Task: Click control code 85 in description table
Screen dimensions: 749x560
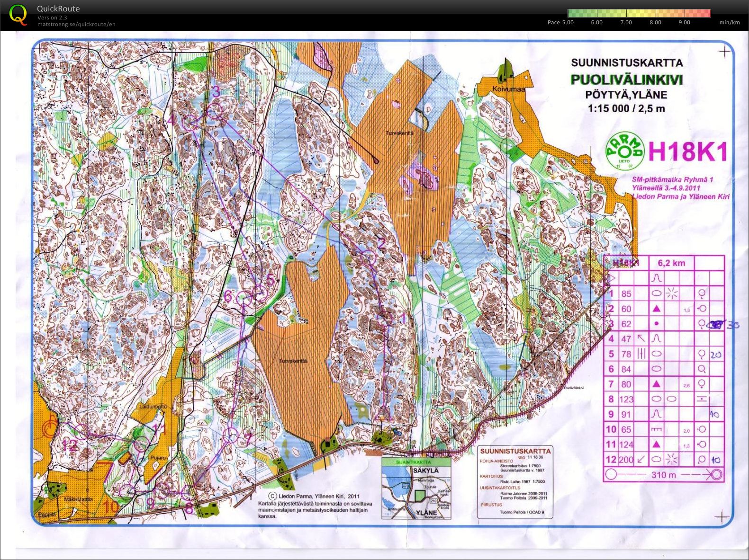Action: (626, 293)
